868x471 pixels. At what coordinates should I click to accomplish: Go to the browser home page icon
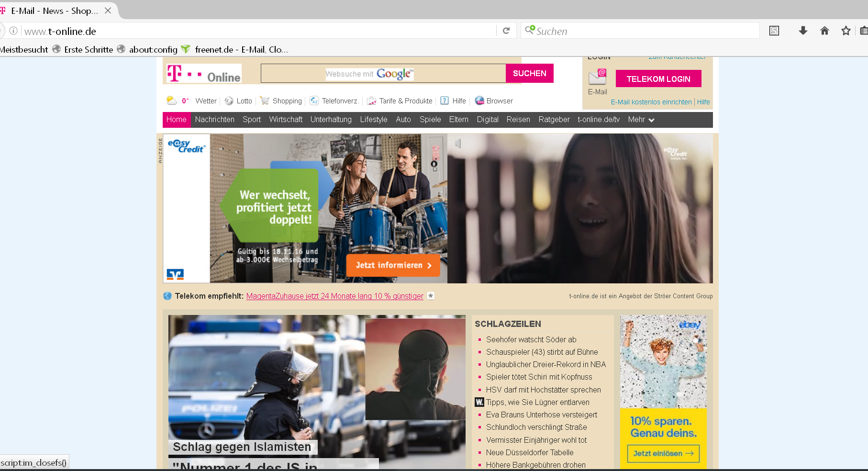[824, 31]
